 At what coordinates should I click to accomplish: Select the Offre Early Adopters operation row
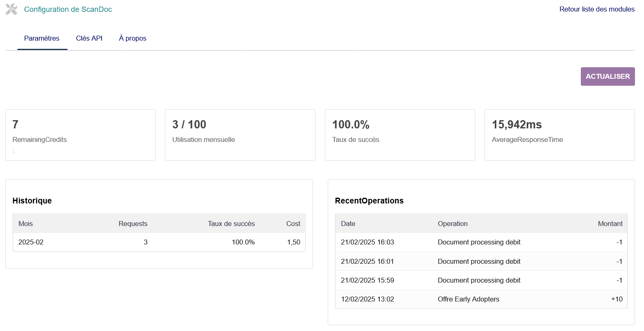click(x=481, y=299)
